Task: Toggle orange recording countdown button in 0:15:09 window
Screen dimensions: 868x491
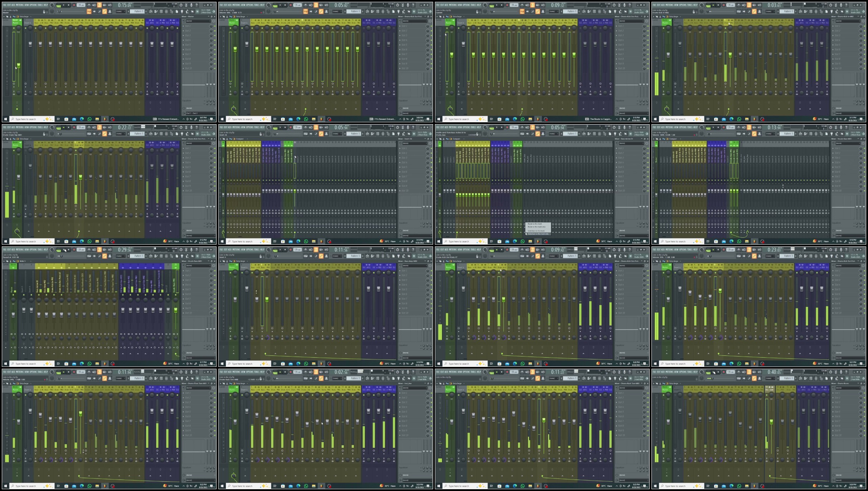Action: click(x=99, y=5)
